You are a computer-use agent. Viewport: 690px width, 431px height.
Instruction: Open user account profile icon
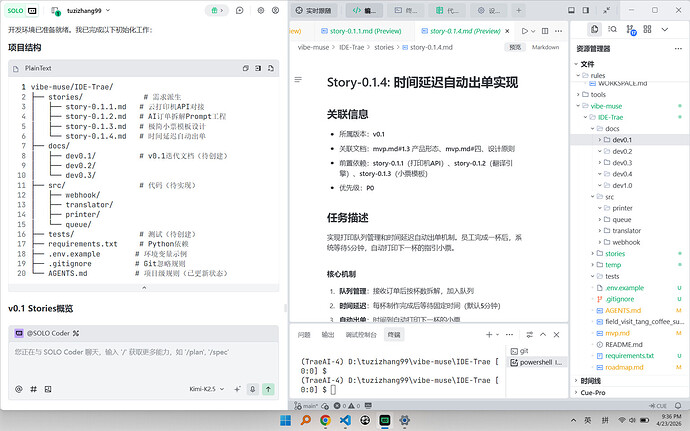275,11
